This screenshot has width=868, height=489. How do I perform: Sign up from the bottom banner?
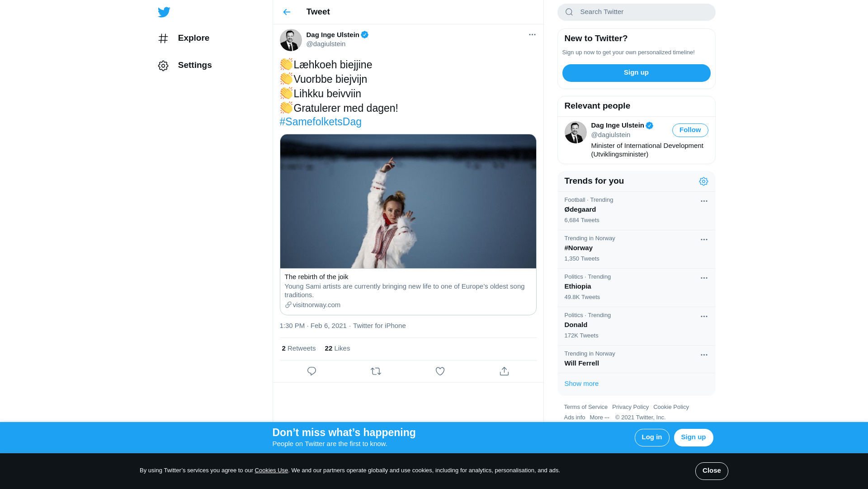coord(693,437)
